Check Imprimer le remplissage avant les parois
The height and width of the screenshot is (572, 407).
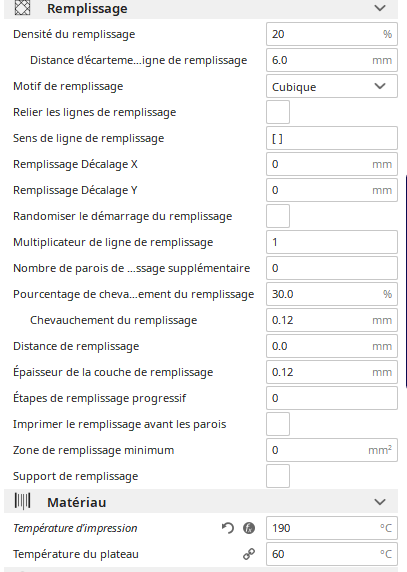(278, 424)
